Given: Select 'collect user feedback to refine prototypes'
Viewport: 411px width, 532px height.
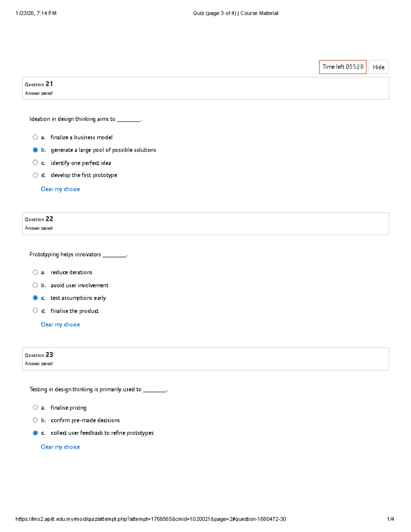Looking at the screenshot, I should pos(35,433).
